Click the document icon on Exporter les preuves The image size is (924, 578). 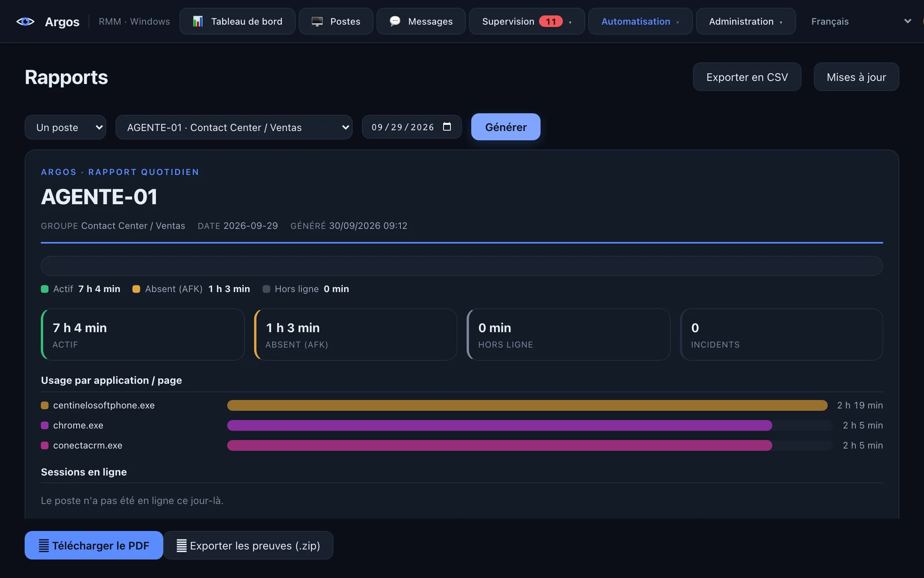pyautogui.click(x=182, y=545)
